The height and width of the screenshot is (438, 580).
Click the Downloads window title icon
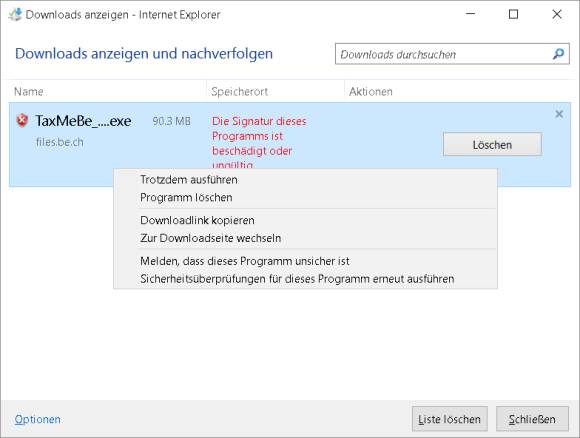tap(15, 14)
